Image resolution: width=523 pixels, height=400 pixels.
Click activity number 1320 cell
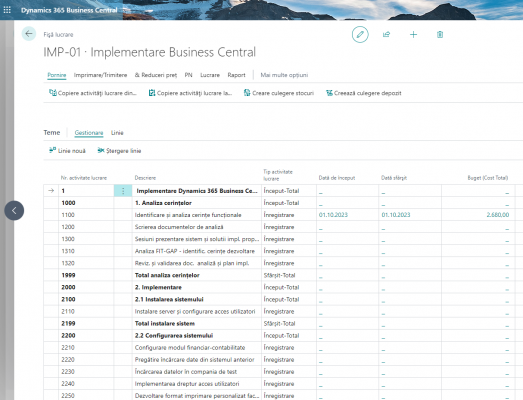[86, 263]
